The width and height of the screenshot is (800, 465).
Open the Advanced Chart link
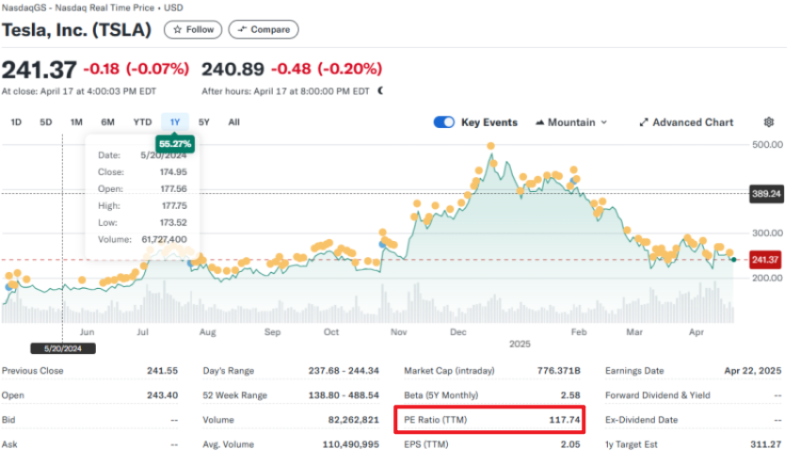pos(686,123)
